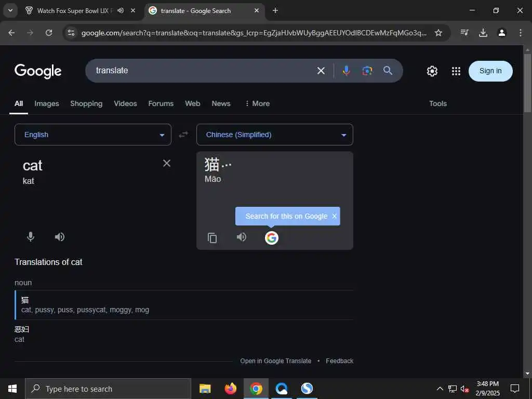The width and height of the screenshot is (532, 399).
Task: Open Chrome downloads
Action: pos(483,33)
